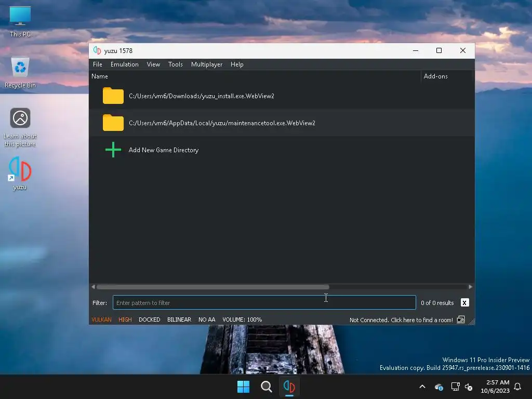Open taskbar Search

click(267, 387)
